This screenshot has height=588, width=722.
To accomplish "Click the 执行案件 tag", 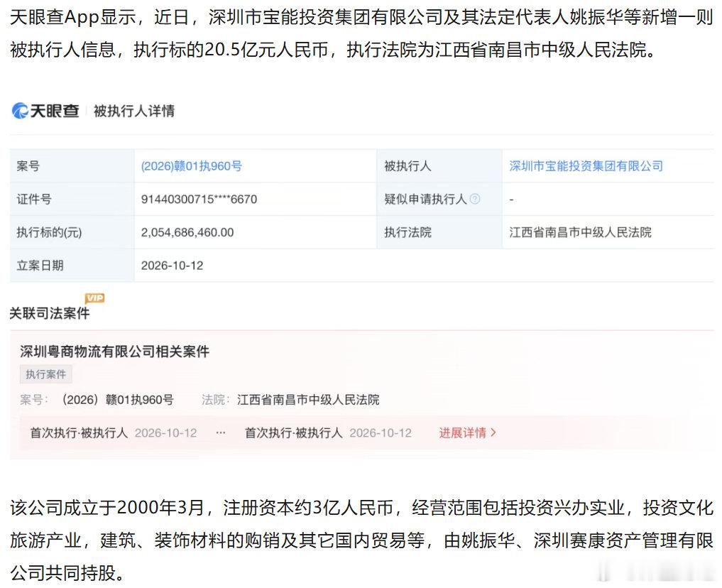I will coord(46,374).
